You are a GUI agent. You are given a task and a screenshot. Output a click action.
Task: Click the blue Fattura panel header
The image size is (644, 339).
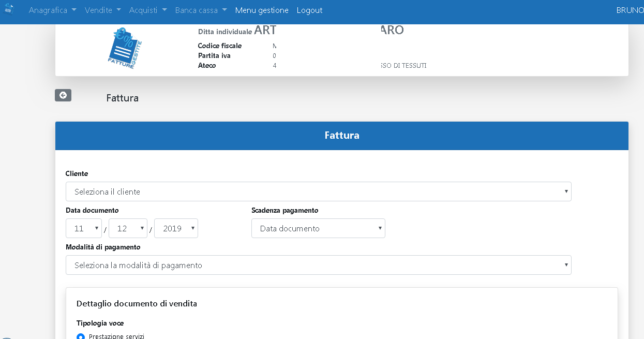(342, 136)
